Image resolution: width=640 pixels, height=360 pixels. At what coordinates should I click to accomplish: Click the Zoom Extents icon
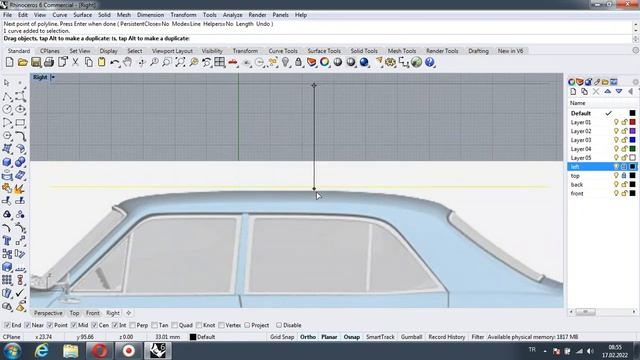[180, 62]
